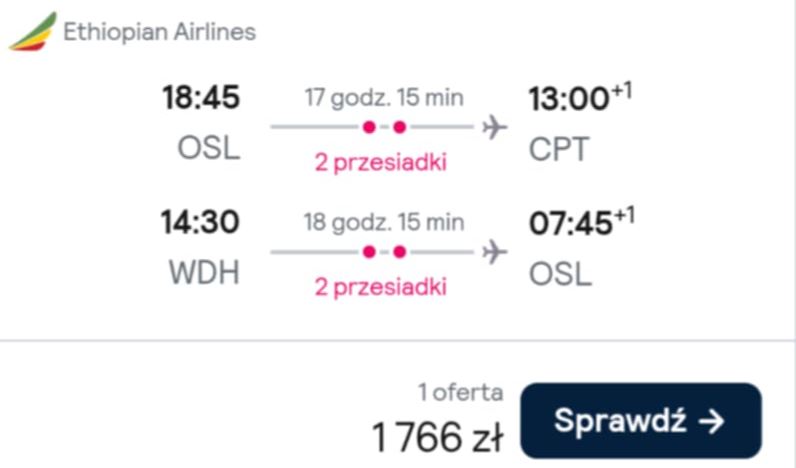
Task: Click the return '2 przesiadki' label
Action: (381, 287)
